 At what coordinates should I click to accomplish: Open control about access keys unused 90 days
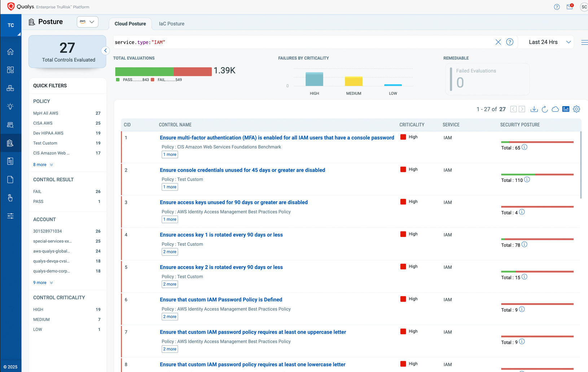tap(234, 202)
